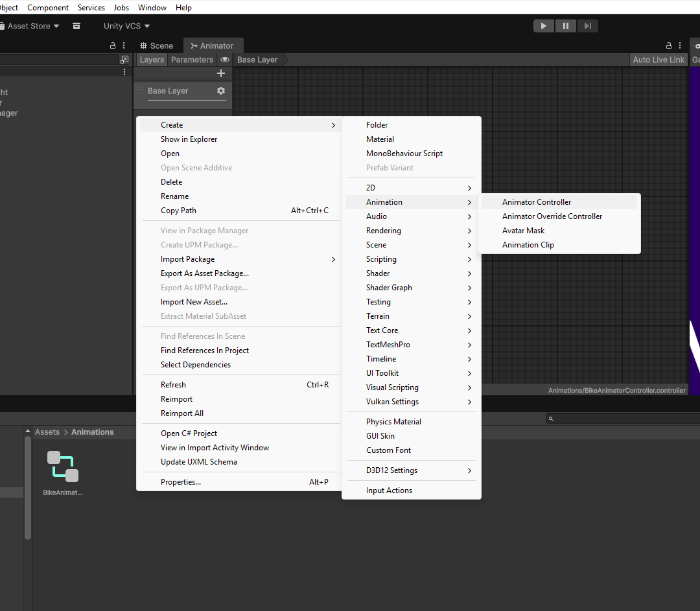Click the Assets breadcrumb link
The height and width of the screenshot is (611, 700).
[47, 432]
